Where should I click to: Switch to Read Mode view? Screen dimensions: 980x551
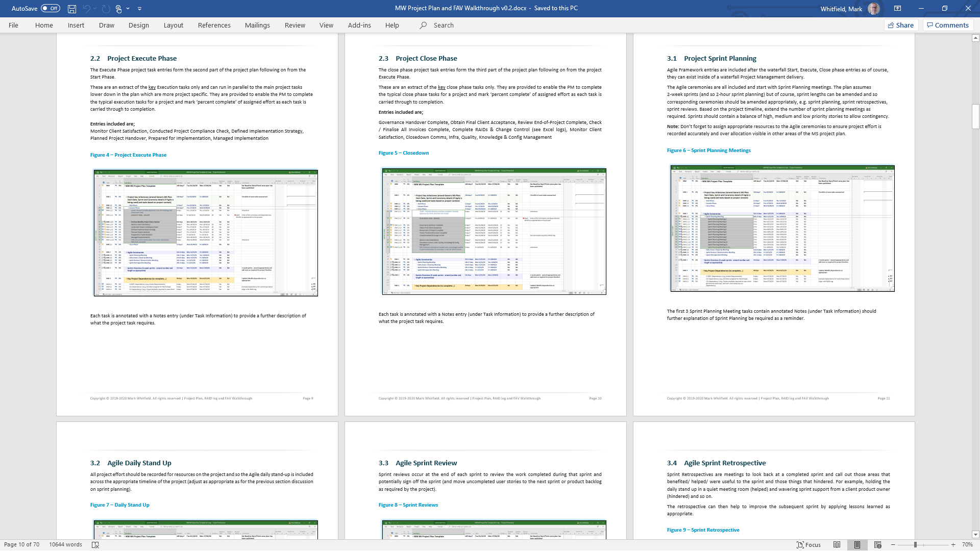(x=837, y=545)
